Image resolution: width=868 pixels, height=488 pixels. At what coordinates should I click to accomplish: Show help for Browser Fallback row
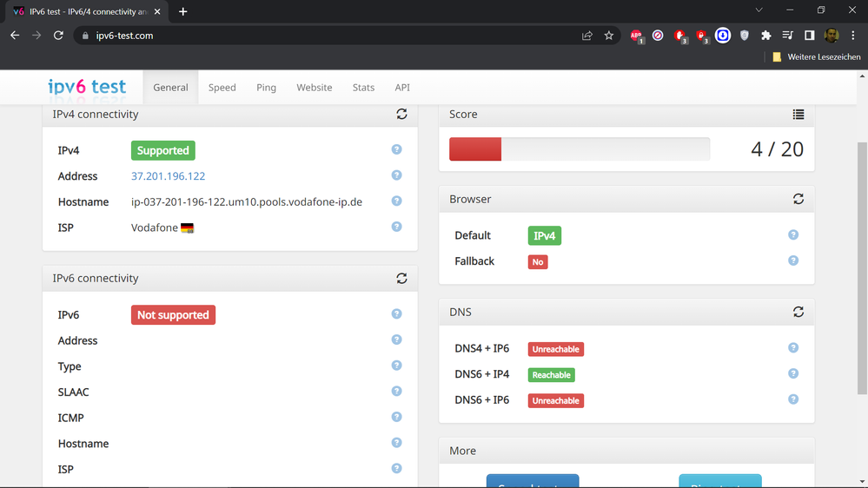point(792,260)
